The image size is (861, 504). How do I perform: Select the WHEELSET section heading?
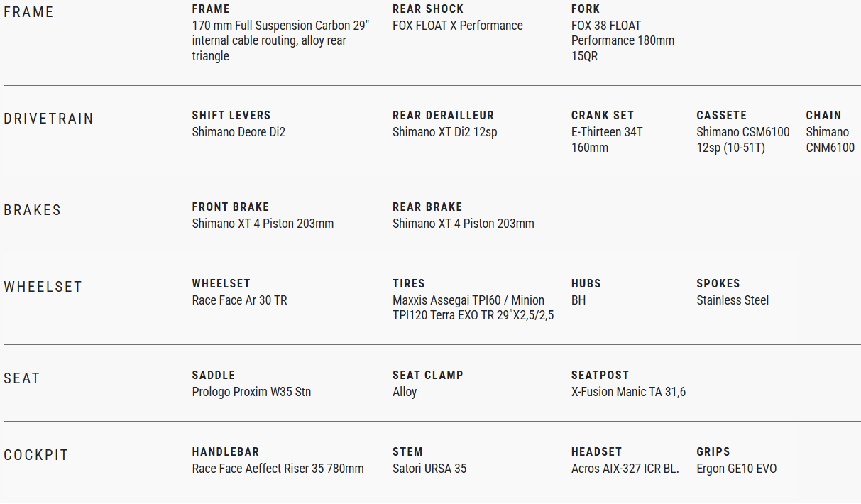(x=43, y=287)
